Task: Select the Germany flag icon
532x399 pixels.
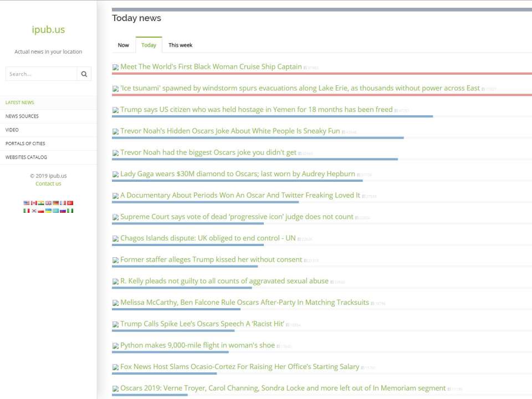Action: (x=55, y=203)
